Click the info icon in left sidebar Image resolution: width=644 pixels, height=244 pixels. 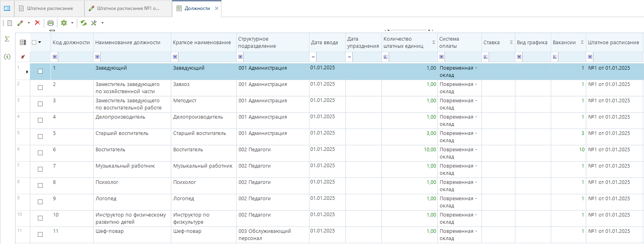[7, 57]
